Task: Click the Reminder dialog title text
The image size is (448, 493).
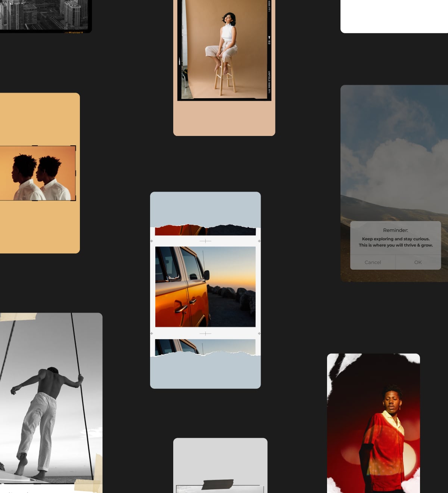Action: 396,230
